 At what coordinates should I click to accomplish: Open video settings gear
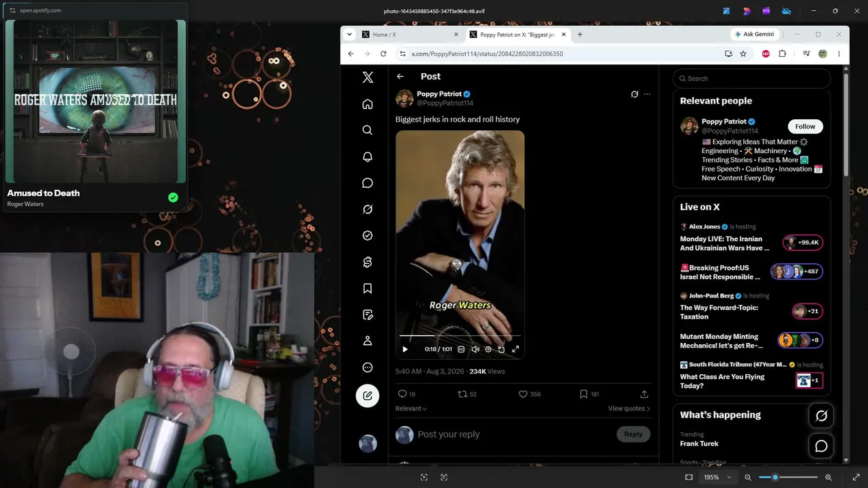[x=488, y=349]
